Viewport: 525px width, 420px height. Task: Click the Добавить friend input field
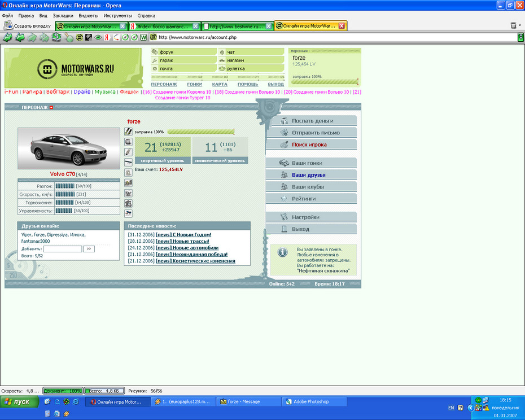click(x=62, y=248)
